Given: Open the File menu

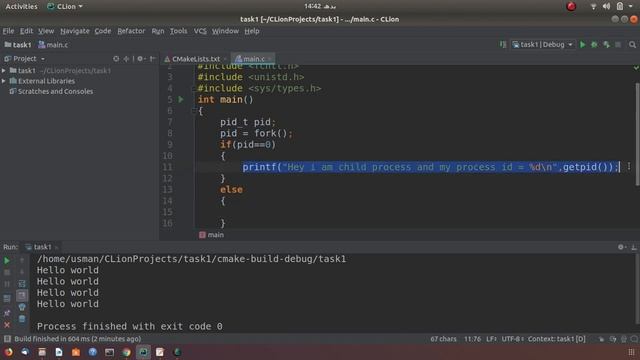Looking at the screenshot, I should [x=8, y=31].
